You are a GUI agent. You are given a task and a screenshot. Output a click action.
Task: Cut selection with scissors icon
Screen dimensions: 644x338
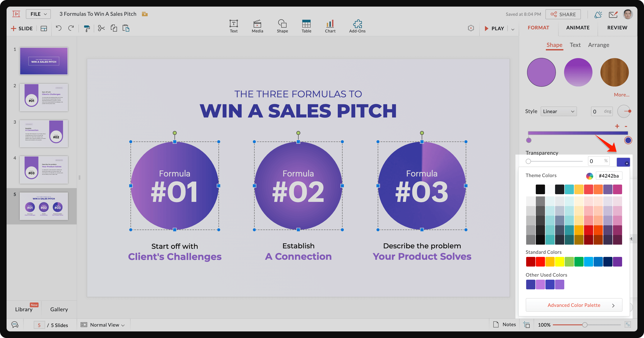pyautogui.click(x=101, y=28)
